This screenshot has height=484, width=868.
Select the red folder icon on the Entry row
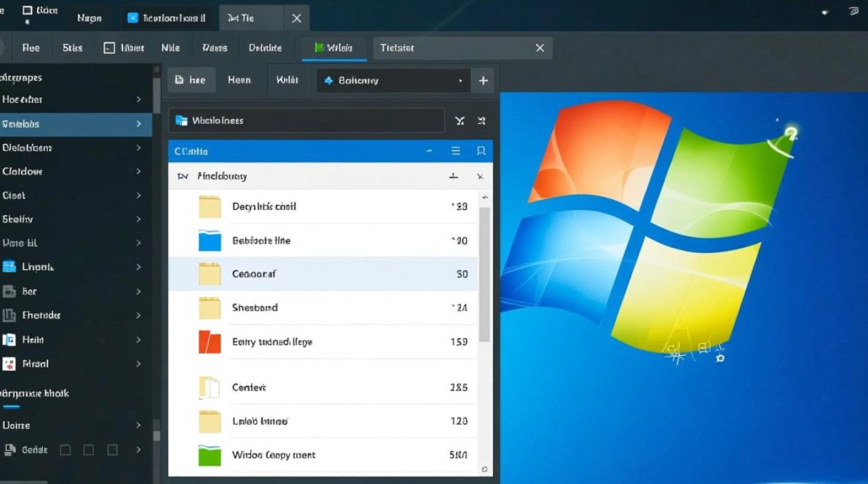click(x=209, y=341)
